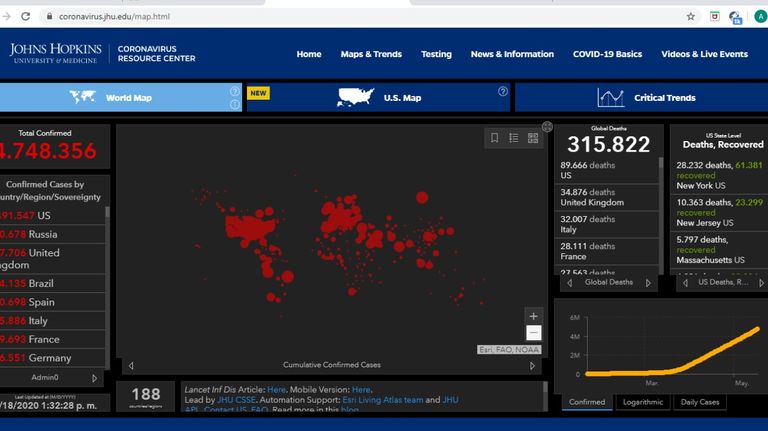
Task: Bookmark this page with the star icon
Action: pyautogui.click(x=691, y=17)
